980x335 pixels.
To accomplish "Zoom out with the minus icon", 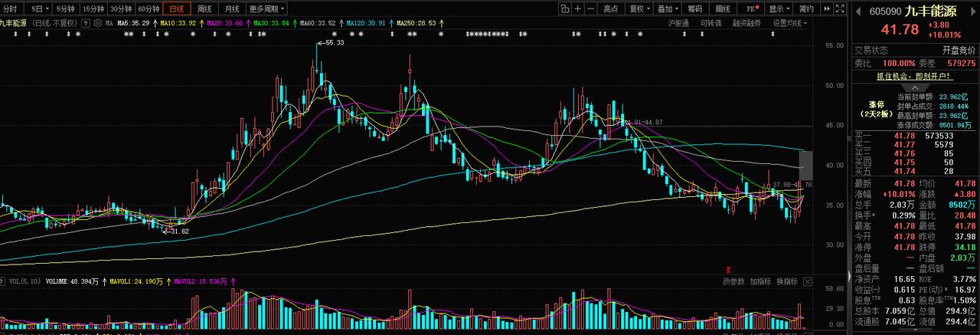I will [x=592, y=8].
